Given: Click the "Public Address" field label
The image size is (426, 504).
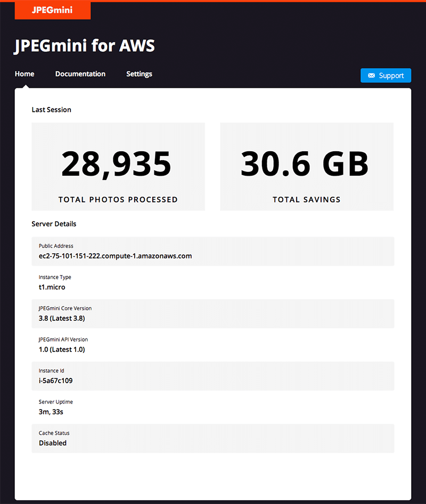Looking at the screenshot, I should (56, 246).
